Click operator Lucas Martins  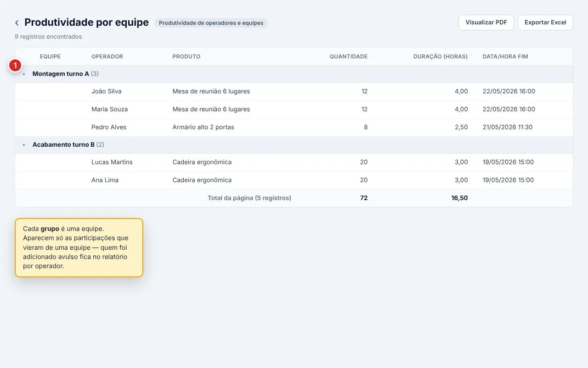point(112,162)
